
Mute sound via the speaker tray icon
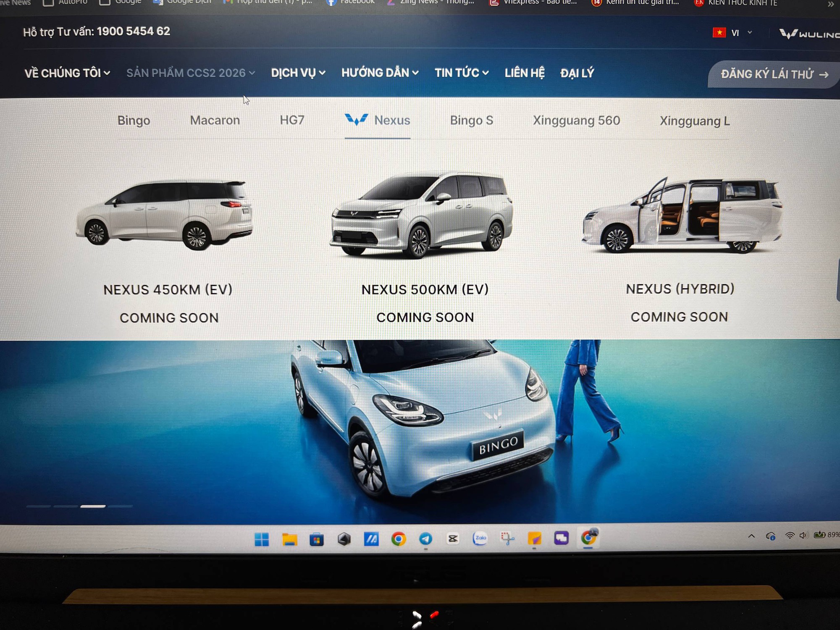[x=805, y=535]
